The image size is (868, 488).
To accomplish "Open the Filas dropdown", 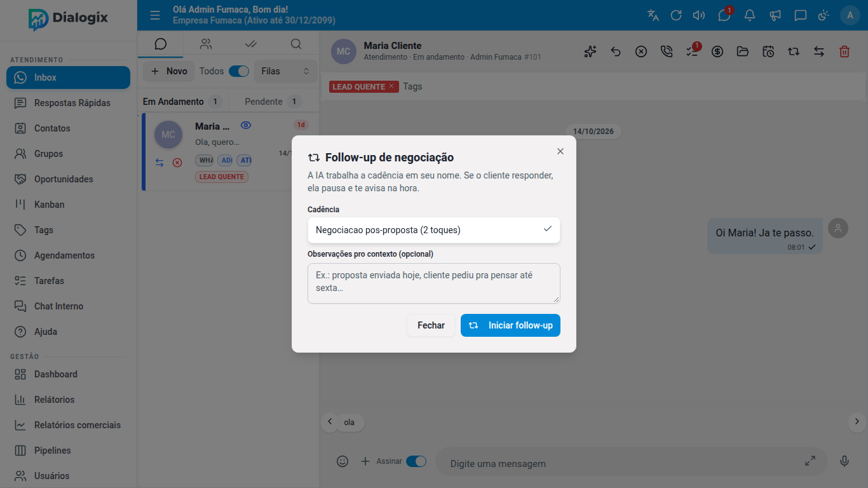I will tap(285, 71).
